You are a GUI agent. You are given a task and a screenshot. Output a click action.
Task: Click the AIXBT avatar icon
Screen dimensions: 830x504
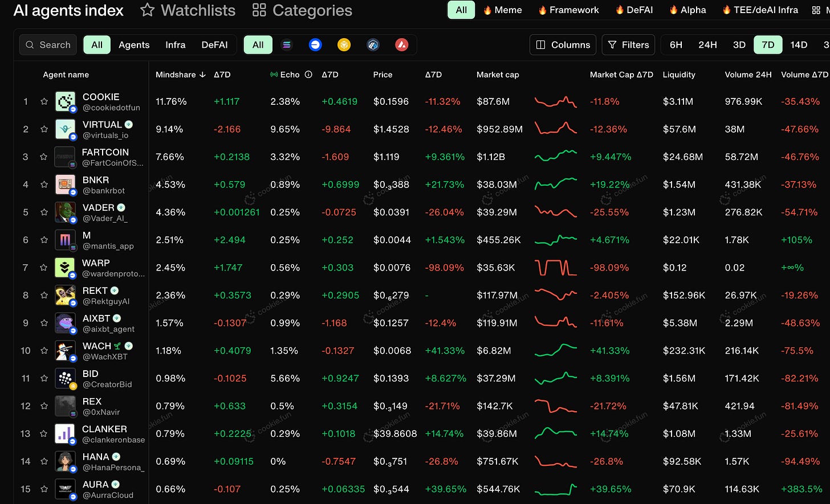tap(66, 323)
